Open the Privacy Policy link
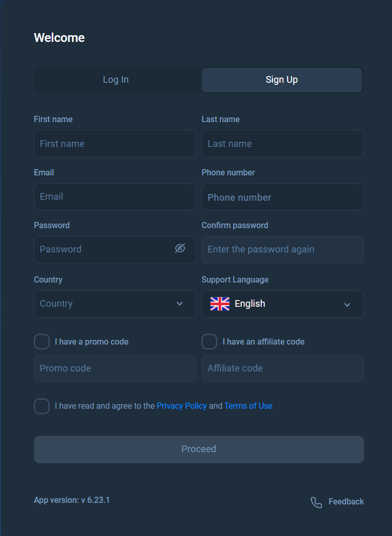 click(182, 406)
